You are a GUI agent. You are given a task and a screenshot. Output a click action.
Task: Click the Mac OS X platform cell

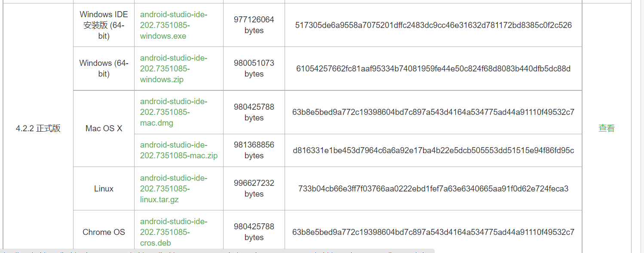pyautogui.click(x=104, y=129)
